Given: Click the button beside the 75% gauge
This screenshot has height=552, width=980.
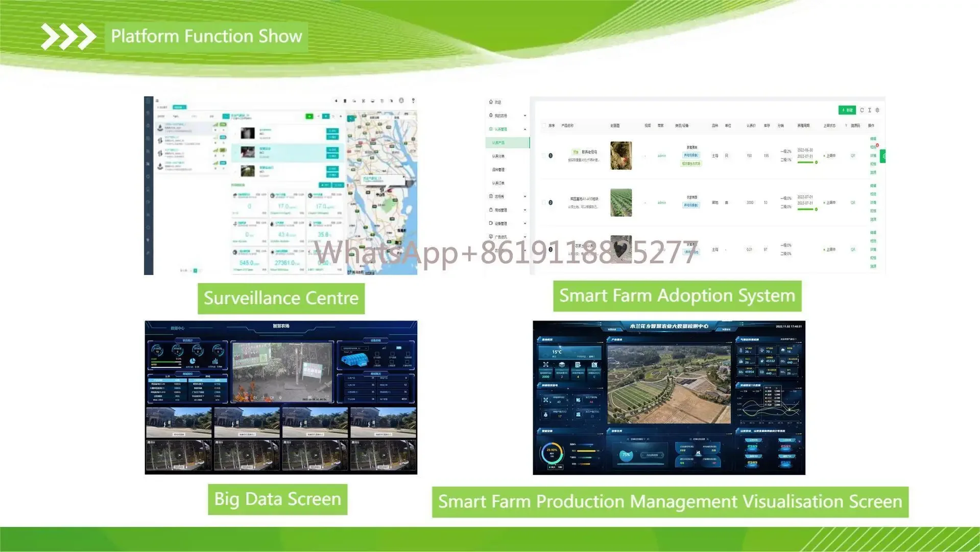Looking at the screenshot, I should [652, 455].
